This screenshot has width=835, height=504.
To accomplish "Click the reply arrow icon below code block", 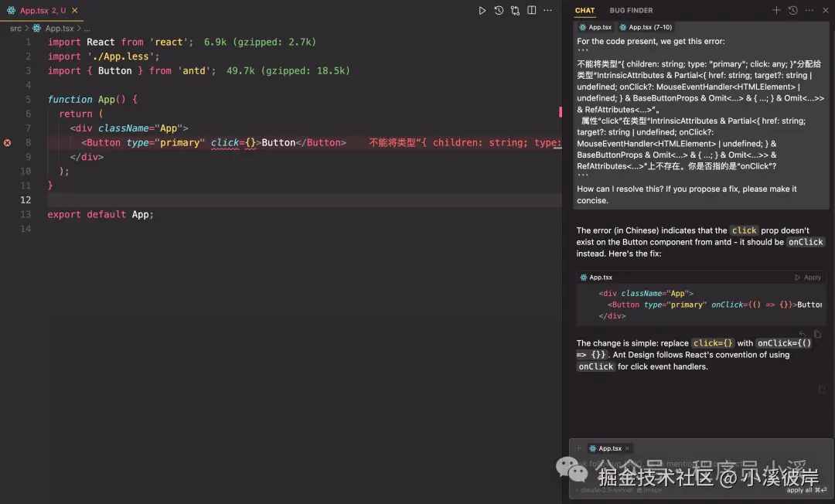I will [x=803, y=334].
